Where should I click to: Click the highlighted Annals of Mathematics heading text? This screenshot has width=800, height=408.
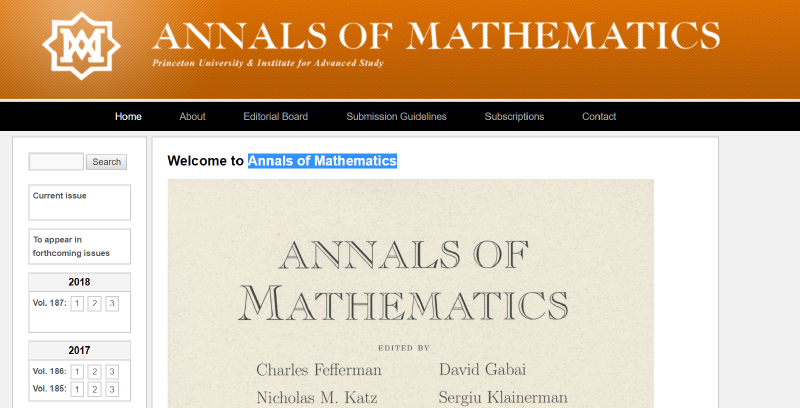(322, 161)
